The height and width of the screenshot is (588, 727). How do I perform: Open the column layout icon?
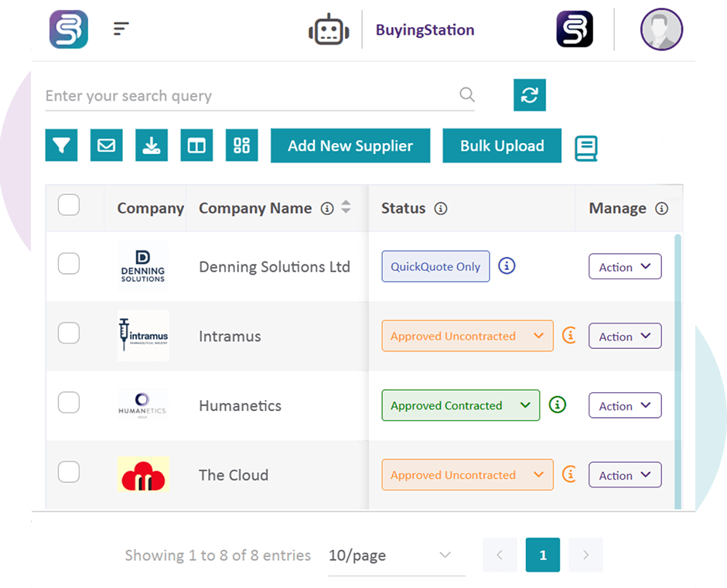pyautogui.click(x=196, y=145)
